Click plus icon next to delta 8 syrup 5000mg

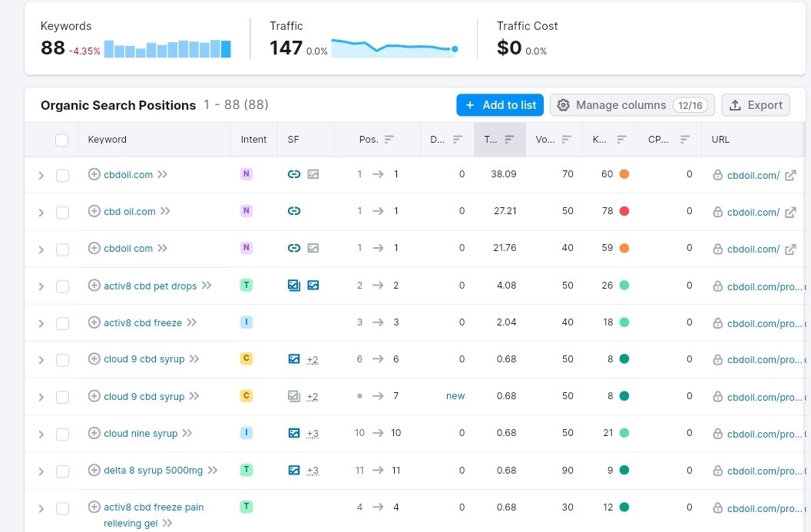tap(94, 470)
